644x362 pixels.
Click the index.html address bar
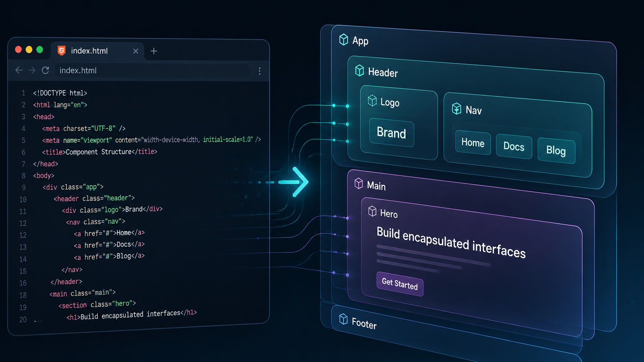[153, 70]
